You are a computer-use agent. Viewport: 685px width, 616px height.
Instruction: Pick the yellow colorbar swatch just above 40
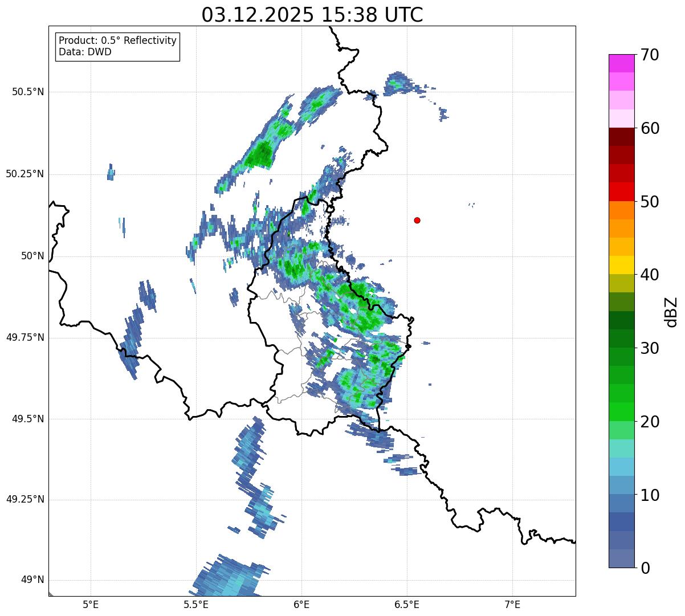(621, 265)
